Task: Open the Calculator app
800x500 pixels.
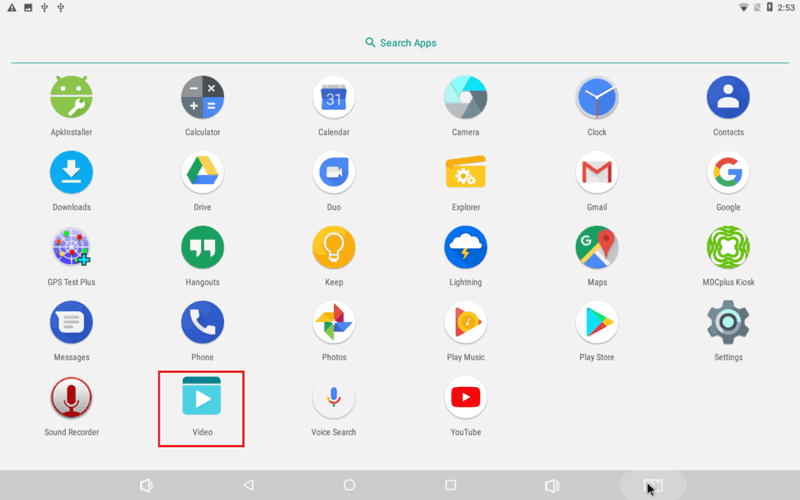Action: coord(202,98)
